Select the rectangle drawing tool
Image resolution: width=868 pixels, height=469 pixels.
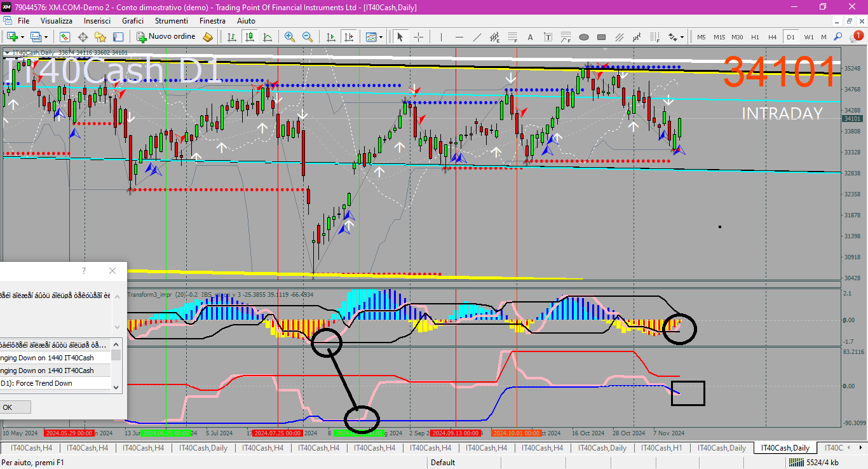tap(602, 37)
